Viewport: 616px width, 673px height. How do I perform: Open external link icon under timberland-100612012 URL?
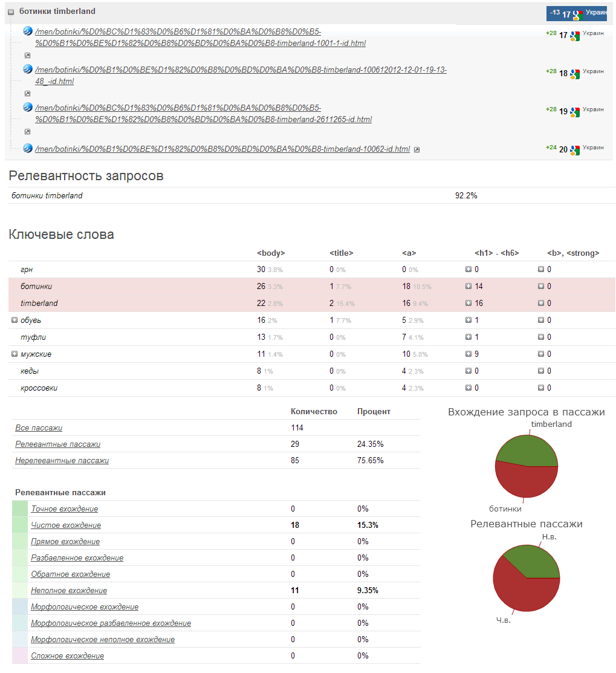point(27,94)
